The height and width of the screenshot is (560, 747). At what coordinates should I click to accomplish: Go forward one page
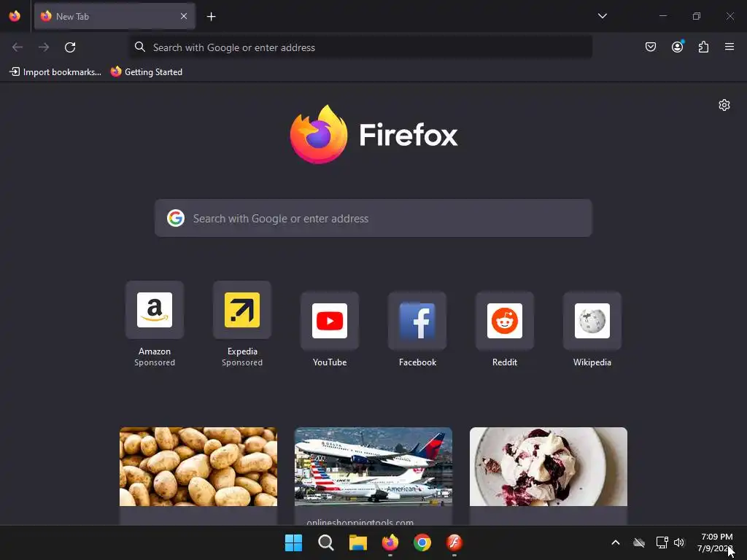click(x=44, y=47)
